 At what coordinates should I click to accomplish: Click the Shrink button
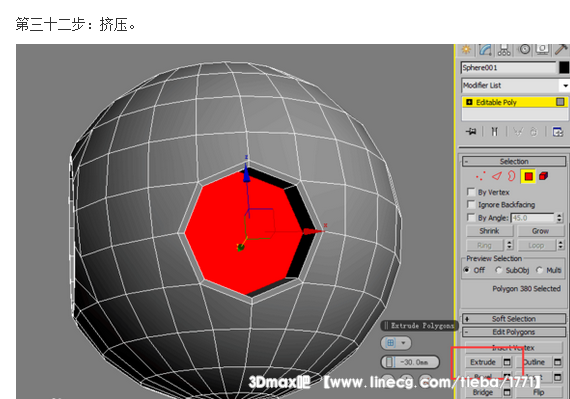tap(489, 231)
